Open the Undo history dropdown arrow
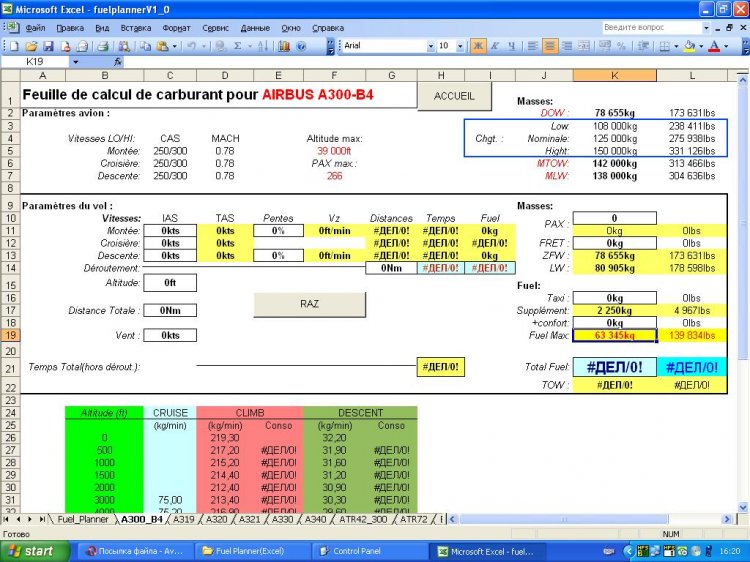Viewport: 750px width, 562px height. tap(203, 46)
